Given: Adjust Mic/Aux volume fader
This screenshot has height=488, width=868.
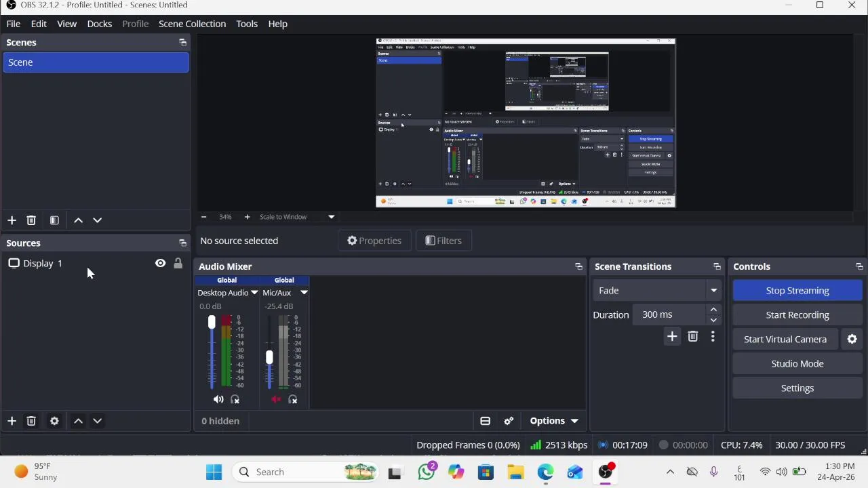Looking at the screenshot, I should click(x=269, y=358).
